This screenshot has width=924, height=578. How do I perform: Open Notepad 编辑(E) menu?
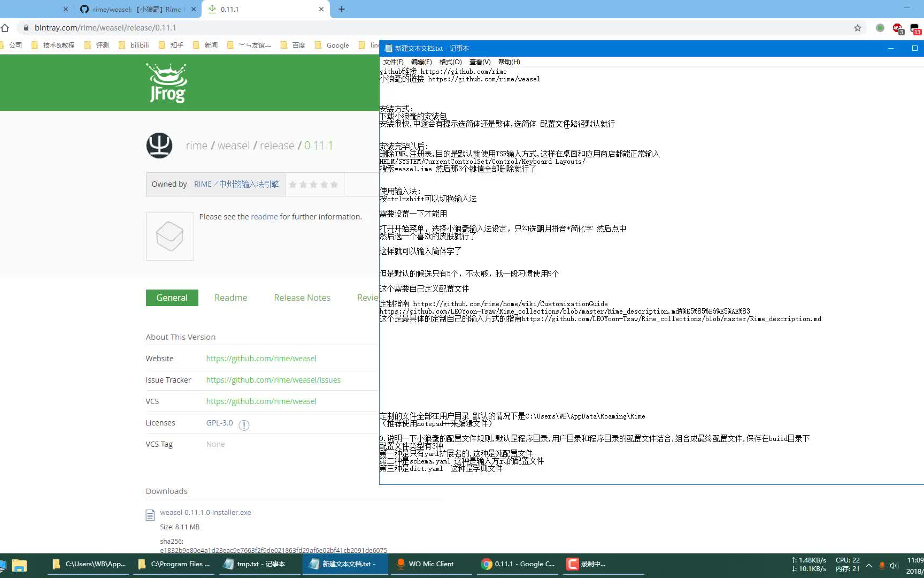(421, 62)
